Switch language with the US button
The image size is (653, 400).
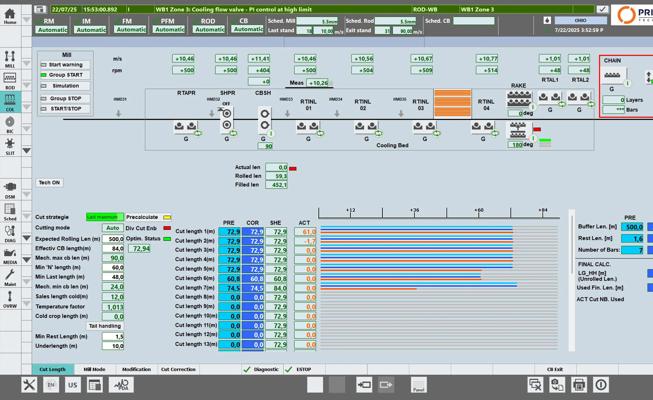73,385
